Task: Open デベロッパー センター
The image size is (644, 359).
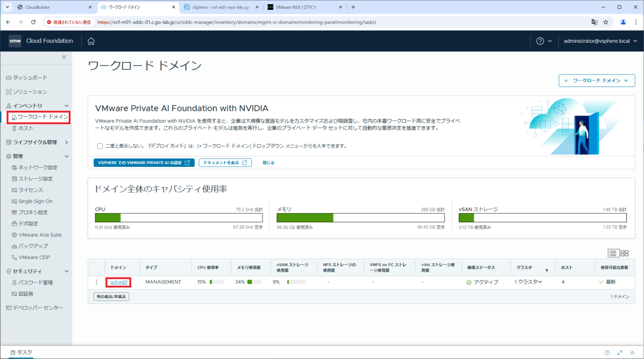Action: (34, 308)
